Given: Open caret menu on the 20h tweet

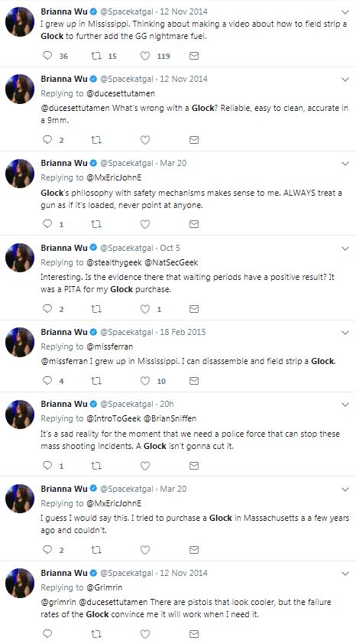Looking at the screenshot, I should [345, 405].
